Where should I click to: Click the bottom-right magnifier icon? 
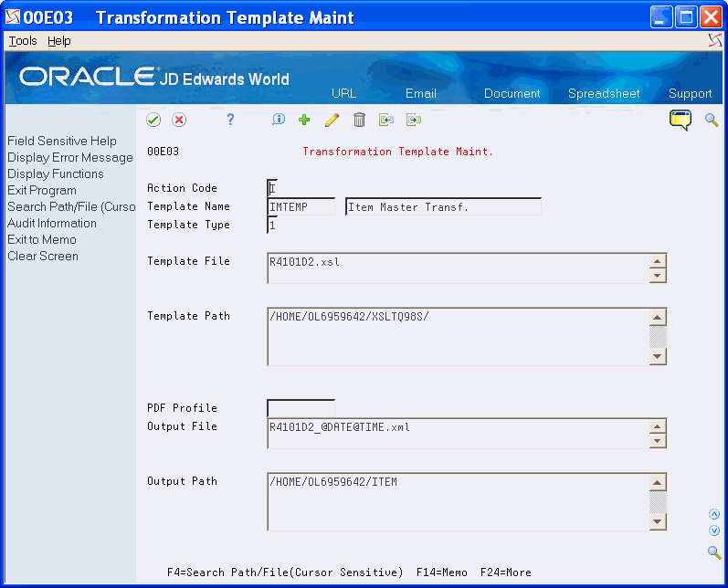(714, 552)
